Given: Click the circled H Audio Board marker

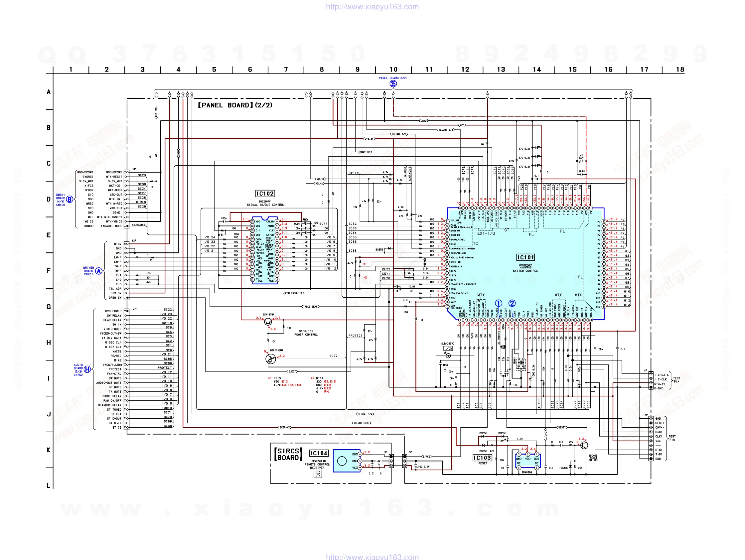Looking at the screenshot, I should point(87,369).
